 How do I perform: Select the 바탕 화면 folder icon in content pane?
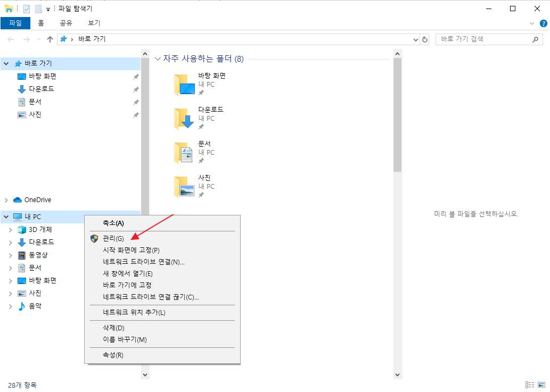pos(185,85)
